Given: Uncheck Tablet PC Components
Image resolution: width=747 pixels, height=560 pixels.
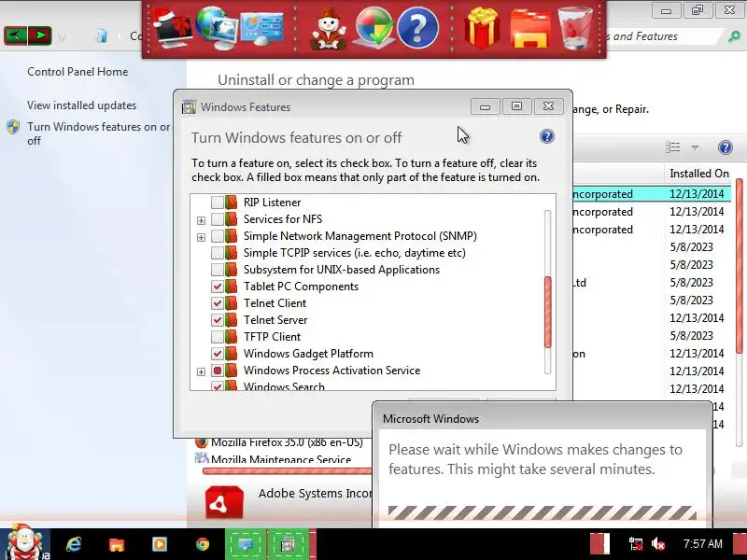Looking at the screenshot, I should coord(218,287).
